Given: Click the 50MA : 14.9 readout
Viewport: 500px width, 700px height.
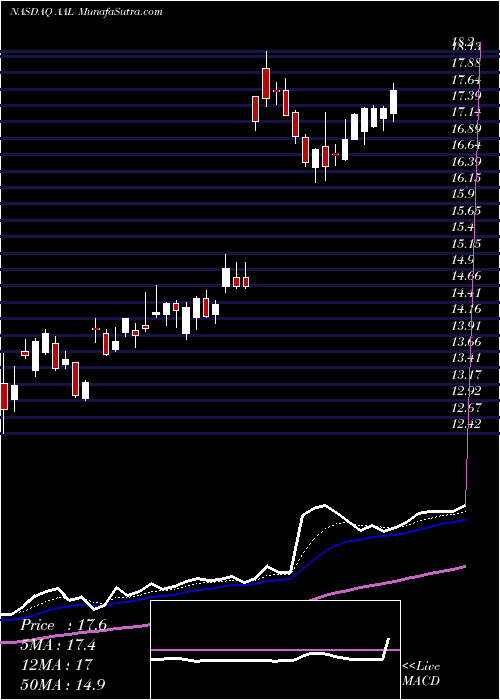Looking at the screenshot, I should coord(63,684).
